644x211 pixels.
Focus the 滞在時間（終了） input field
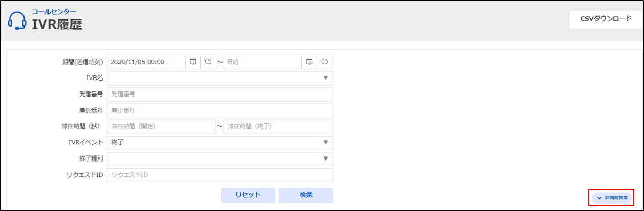click(278, 126)
